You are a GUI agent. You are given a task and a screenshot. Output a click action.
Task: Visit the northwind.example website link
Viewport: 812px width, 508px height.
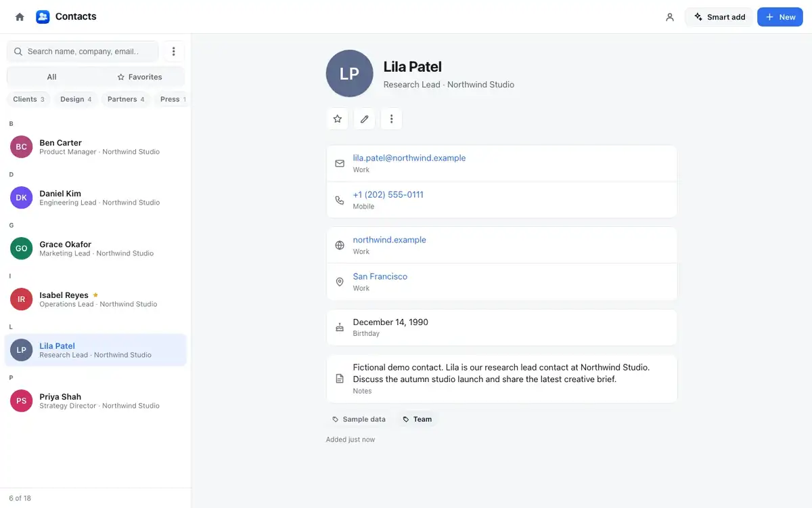(x=390, y=240)
